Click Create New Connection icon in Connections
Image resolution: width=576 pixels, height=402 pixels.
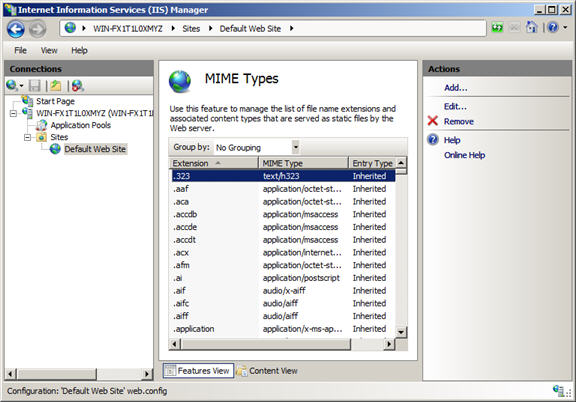(x=12, y=86)
